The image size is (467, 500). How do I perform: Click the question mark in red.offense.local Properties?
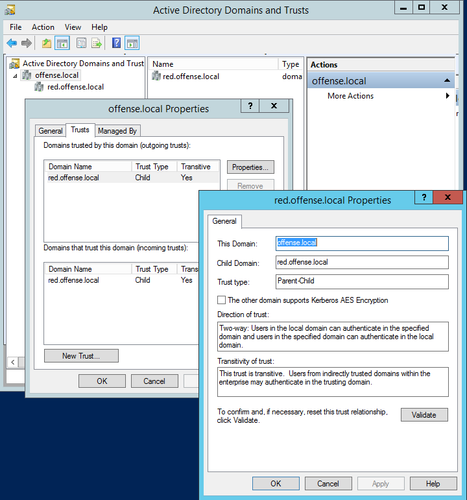(x=424, y=197)
